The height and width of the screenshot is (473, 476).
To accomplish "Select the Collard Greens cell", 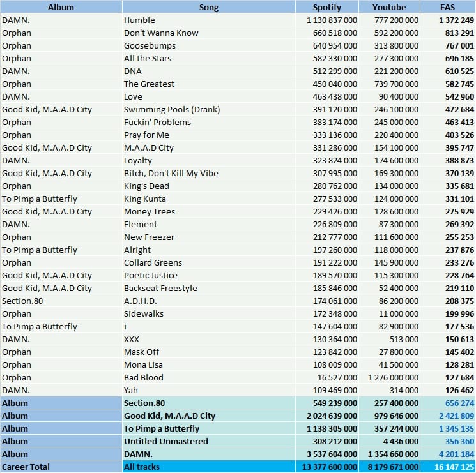I will [208, 262].
